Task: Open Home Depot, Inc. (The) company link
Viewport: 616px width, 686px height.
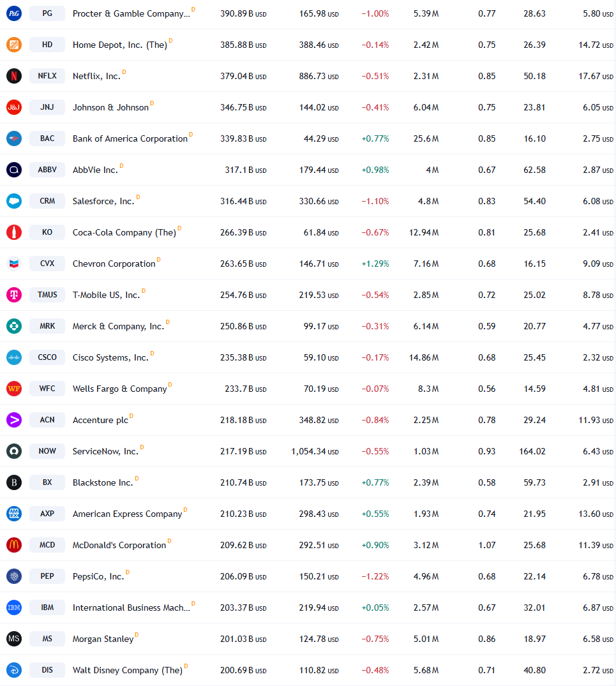Action: pyautogui.click(x=120, y=45)
